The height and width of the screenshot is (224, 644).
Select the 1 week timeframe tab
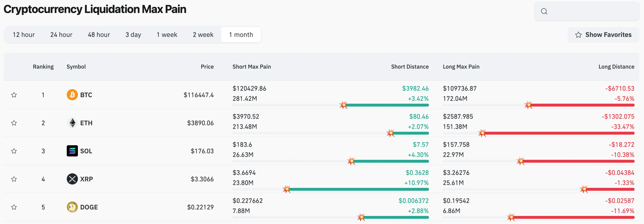pyautogui.click(x=167, y=35)
